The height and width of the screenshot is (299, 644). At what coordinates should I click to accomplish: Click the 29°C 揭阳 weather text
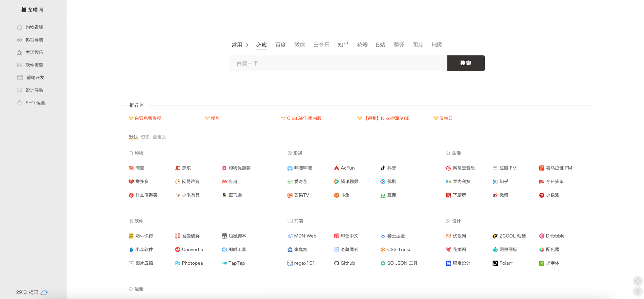pos(27,292)
